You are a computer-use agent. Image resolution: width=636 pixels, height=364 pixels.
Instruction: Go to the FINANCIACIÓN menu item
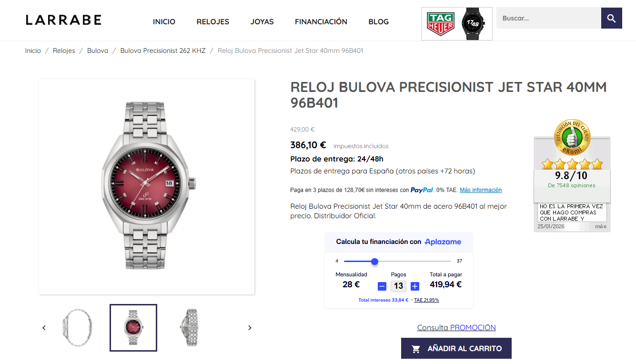(x=321, y=22)
